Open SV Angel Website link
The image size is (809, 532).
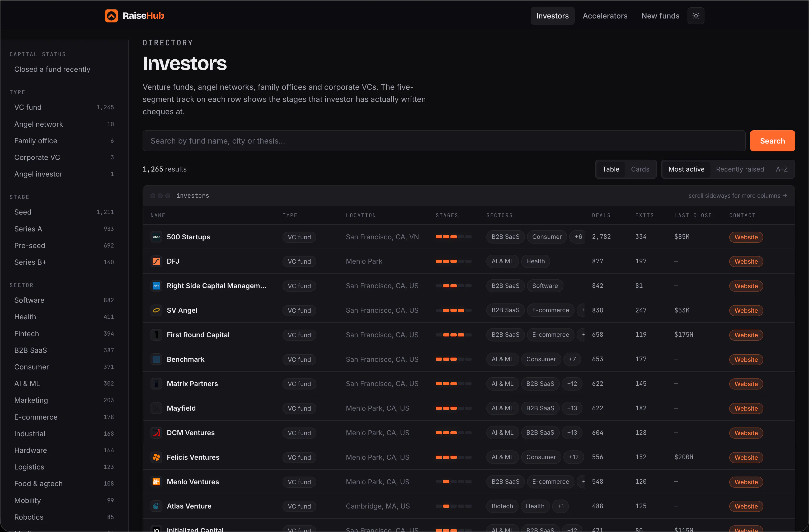pyautogui.click(x=746, y=311)
